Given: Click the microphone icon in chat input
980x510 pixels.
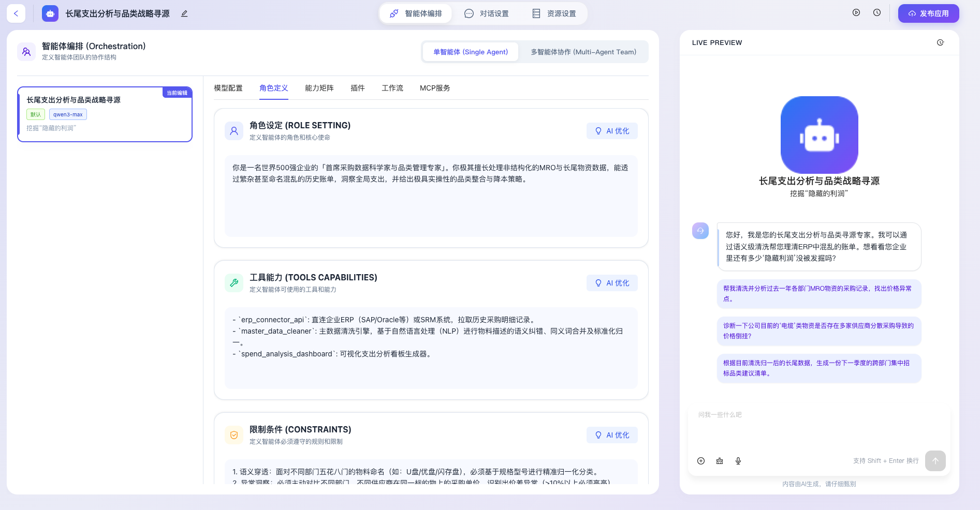Looking at the screenshot, I should click(x=738, y=461).
